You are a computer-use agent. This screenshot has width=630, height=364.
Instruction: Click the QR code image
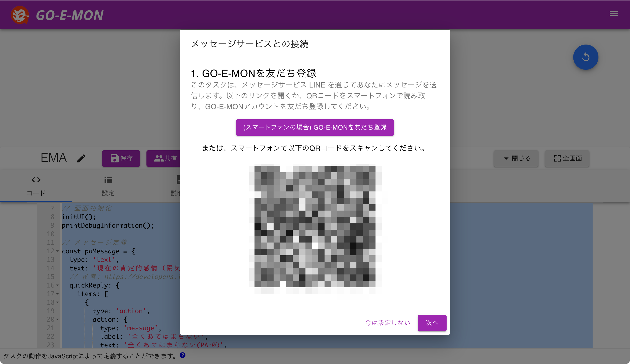click(315, 227)
